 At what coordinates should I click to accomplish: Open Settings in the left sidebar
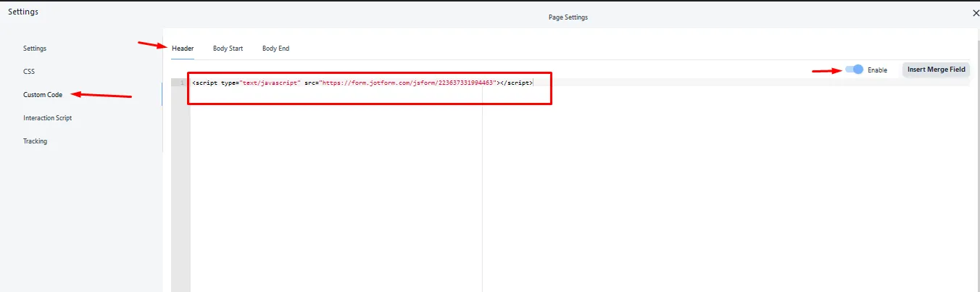pyautogui.click(x=35, y=49)
